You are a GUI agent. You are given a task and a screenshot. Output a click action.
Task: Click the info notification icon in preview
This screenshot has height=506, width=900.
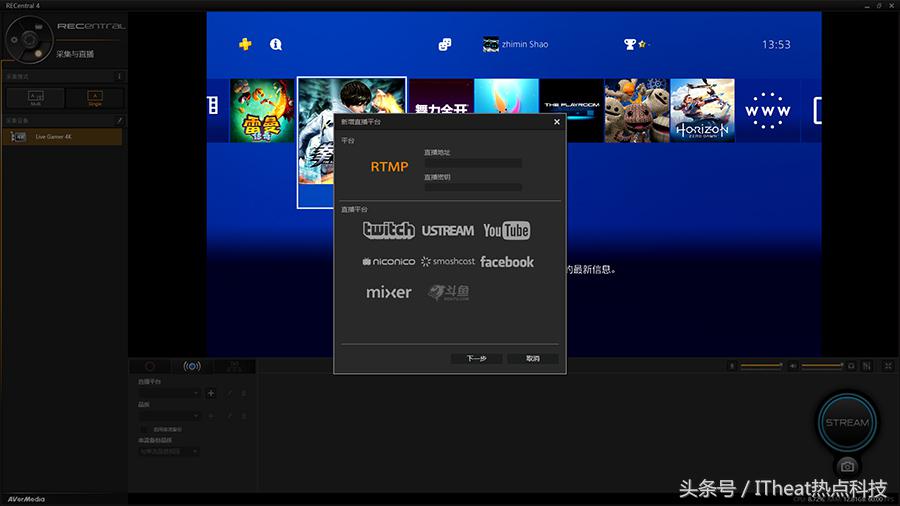coord(276,44)
